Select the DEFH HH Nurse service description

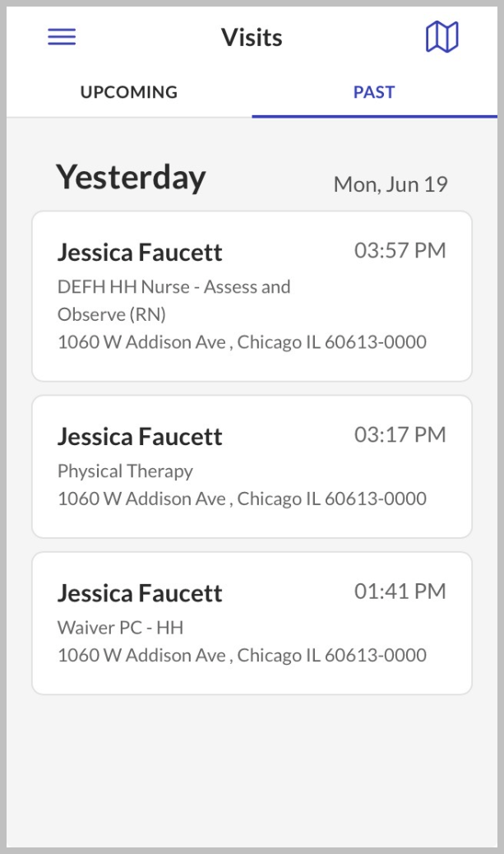173,300
